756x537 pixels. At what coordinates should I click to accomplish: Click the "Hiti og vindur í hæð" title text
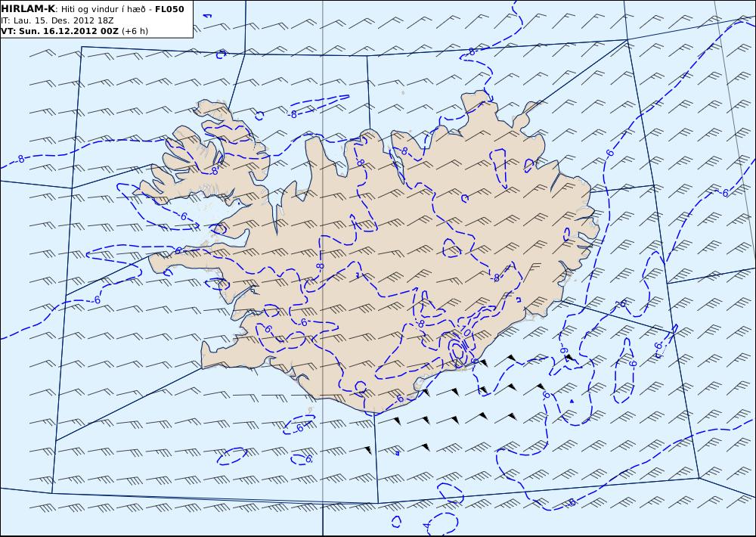(x=105, y=9)
